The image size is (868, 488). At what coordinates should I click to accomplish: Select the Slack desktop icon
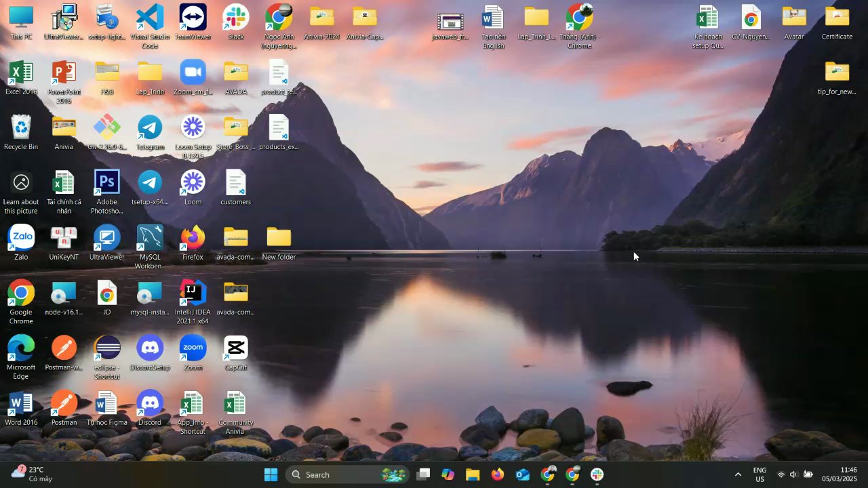tap(236, 22)
